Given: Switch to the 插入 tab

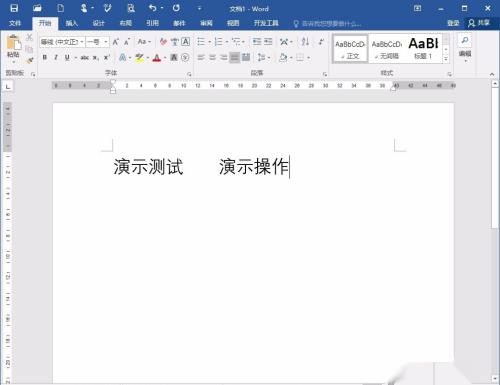Looking at the screenshot, I should pyautogui.click(x=71, y=23).
